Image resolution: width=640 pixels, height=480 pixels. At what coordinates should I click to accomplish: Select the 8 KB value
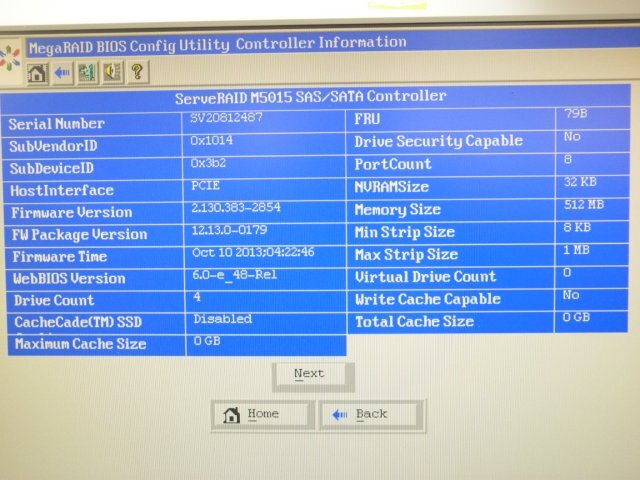[577, 227]
